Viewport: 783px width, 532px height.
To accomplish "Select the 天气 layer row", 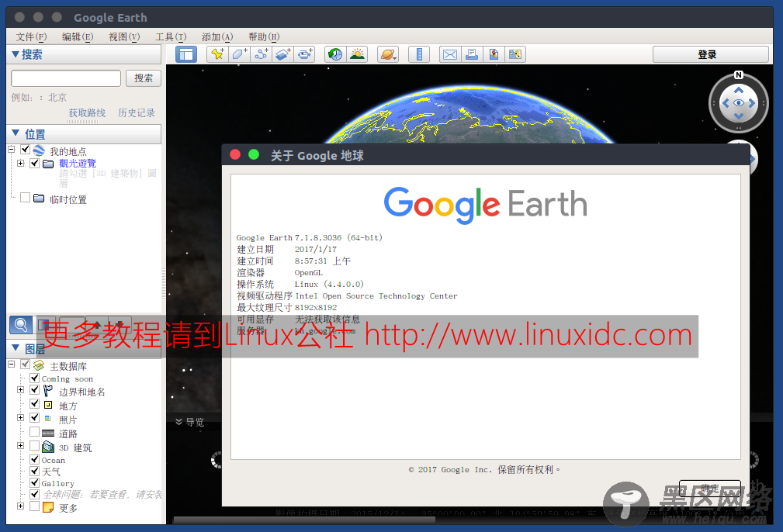I will [51, 472].
